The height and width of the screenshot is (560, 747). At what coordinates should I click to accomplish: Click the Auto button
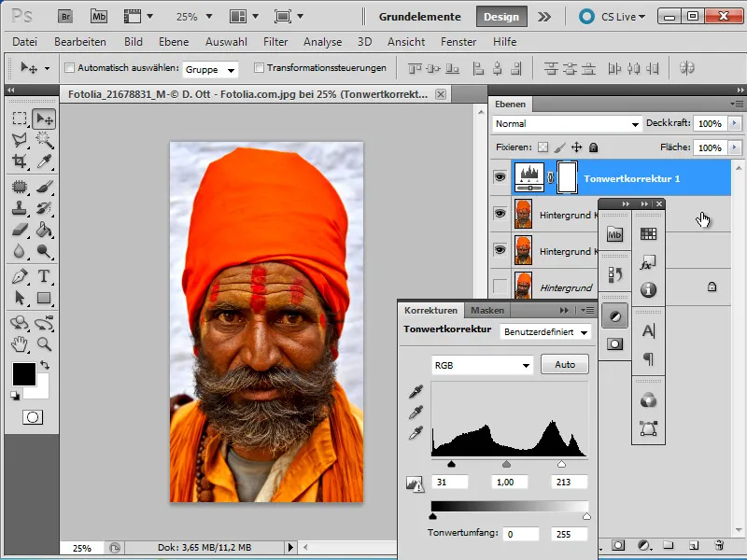(565, 364)
